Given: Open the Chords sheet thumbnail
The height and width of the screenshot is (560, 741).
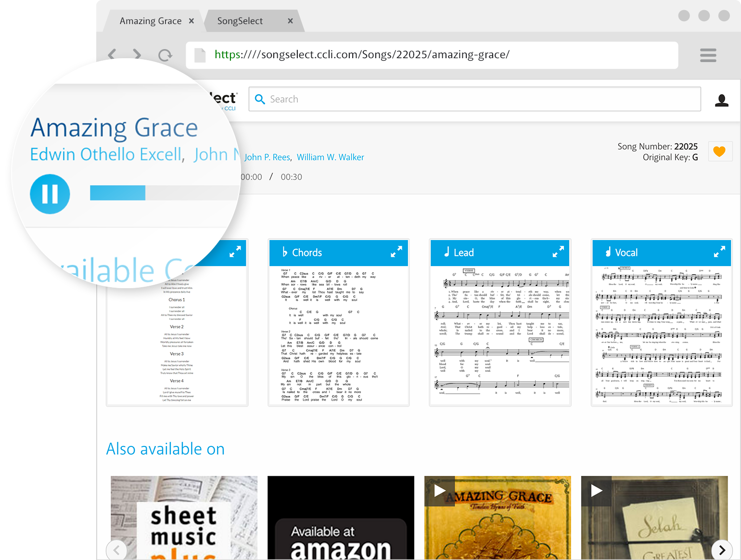Looking at the screenshot, I should point(339,336).
